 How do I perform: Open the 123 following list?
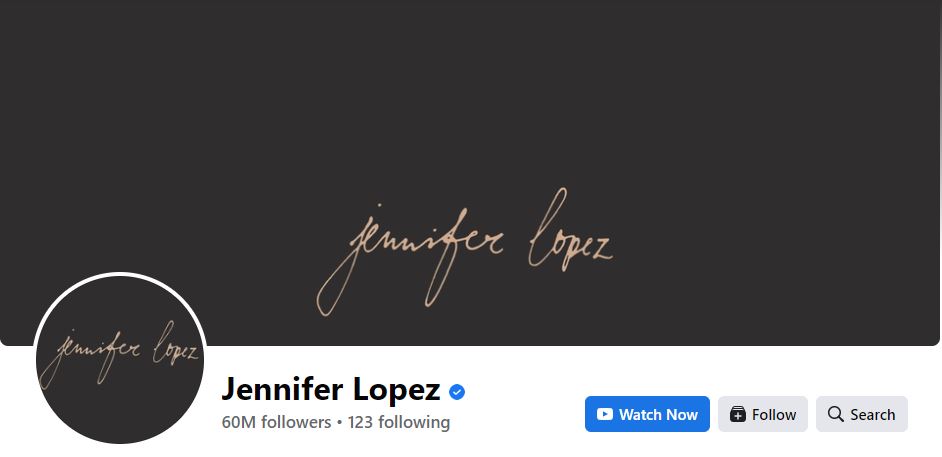(399, 422)
